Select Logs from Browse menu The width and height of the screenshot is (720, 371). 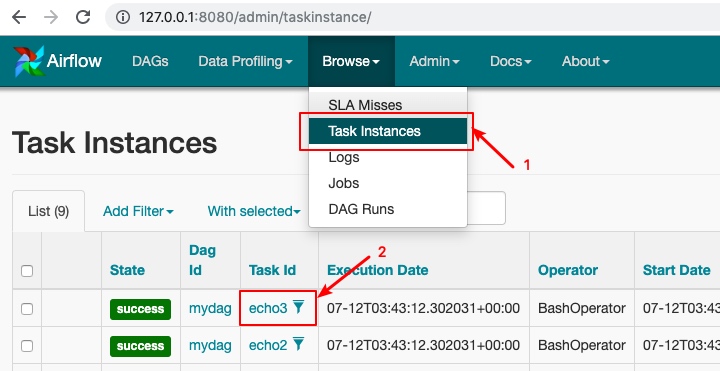[x=388, y=157]
